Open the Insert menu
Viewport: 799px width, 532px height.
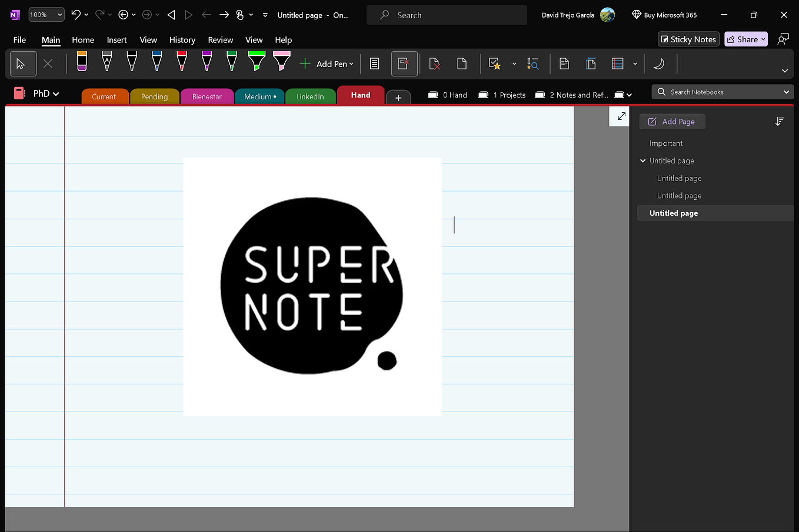point(116,40)
